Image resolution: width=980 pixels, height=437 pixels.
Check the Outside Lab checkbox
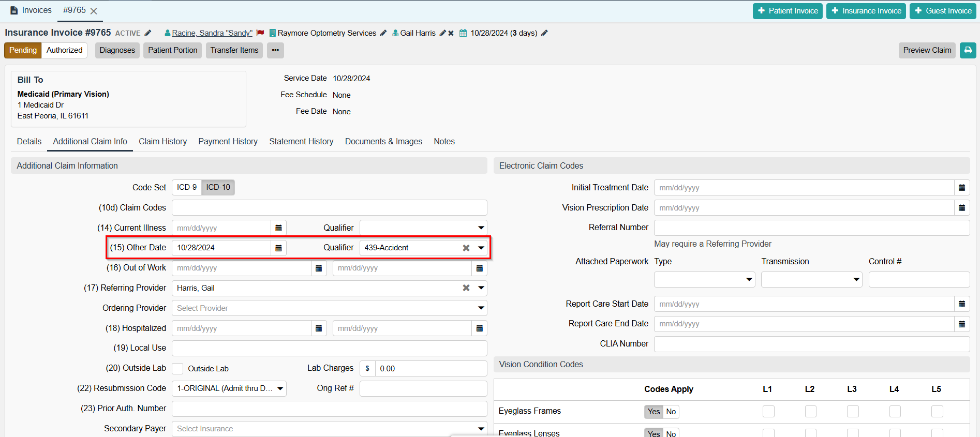[177, 369]
